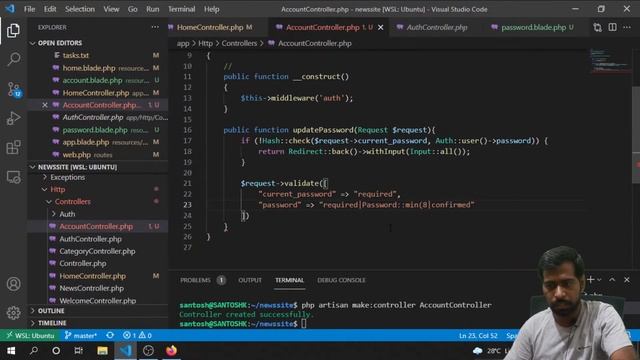Open Source Control view with badge
640x360 pixels.
[14, 89]
